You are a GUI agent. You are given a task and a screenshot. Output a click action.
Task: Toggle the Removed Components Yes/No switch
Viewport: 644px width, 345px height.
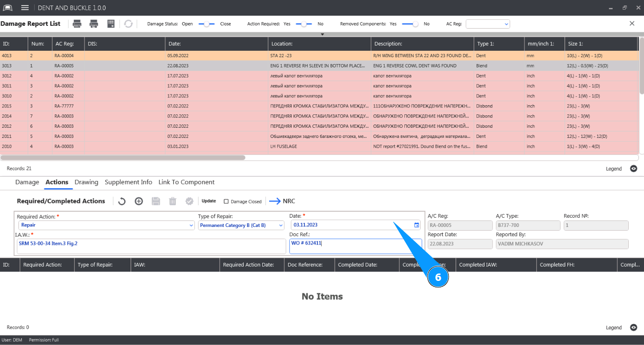coord(410,24)
